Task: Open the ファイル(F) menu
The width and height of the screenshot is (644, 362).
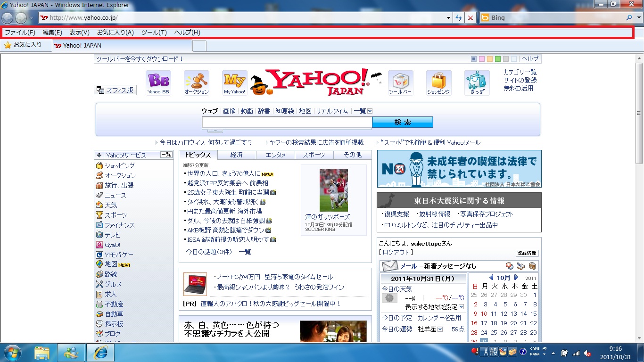Action: pos(20,33)
